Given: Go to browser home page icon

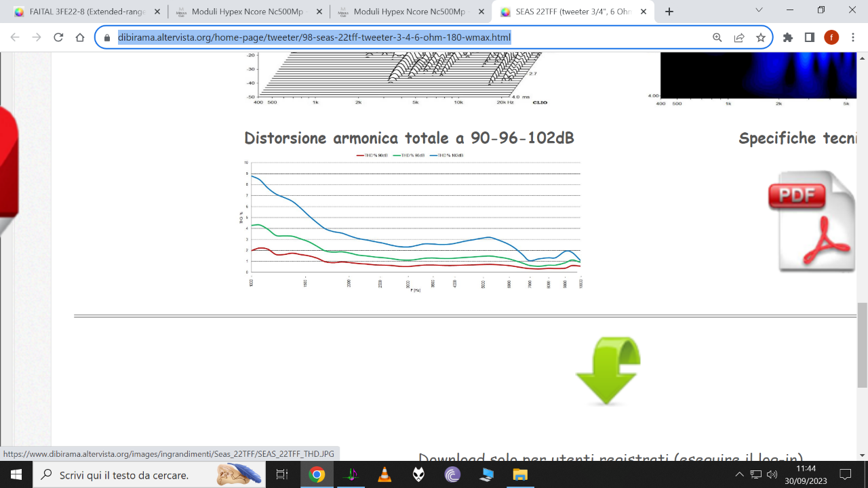Looking at the screenshot, I should pyautogui.click(x=80, y=38).
